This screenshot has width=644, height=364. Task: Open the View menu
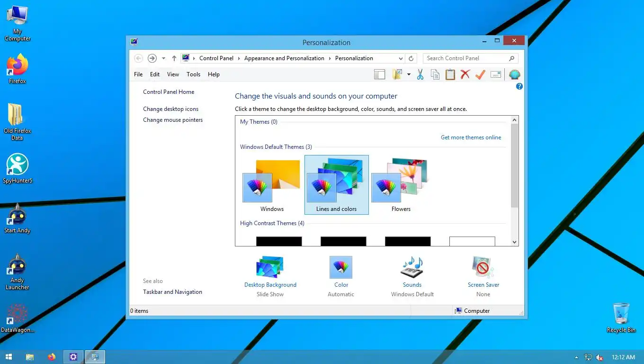(173, 74)
